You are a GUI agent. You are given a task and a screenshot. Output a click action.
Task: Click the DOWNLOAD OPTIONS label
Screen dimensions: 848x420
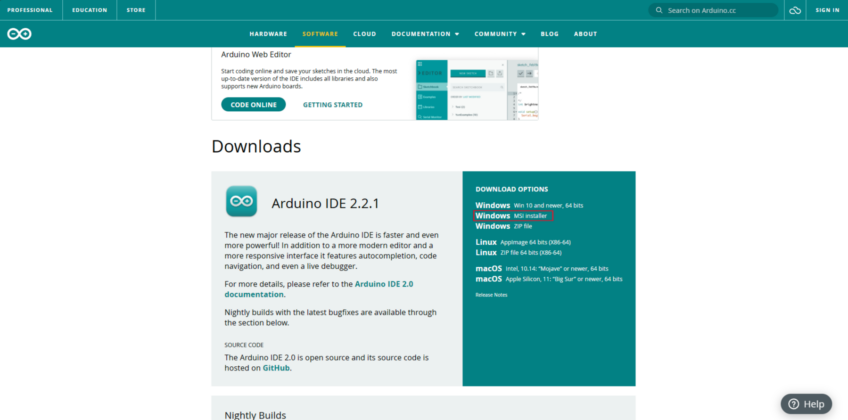(512, 189)
